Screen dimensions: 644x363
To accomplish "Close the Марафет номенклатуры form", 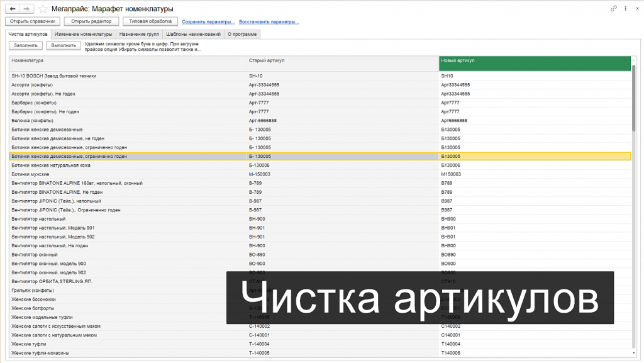I will [x=637, y=8].
